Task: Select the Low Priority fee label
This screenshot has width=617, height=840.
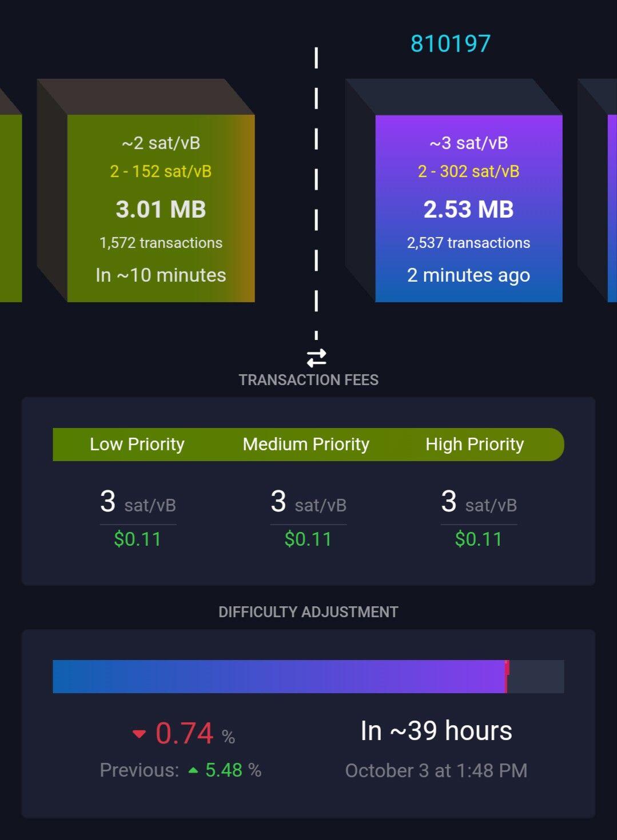Action: (x=137, y=445)
